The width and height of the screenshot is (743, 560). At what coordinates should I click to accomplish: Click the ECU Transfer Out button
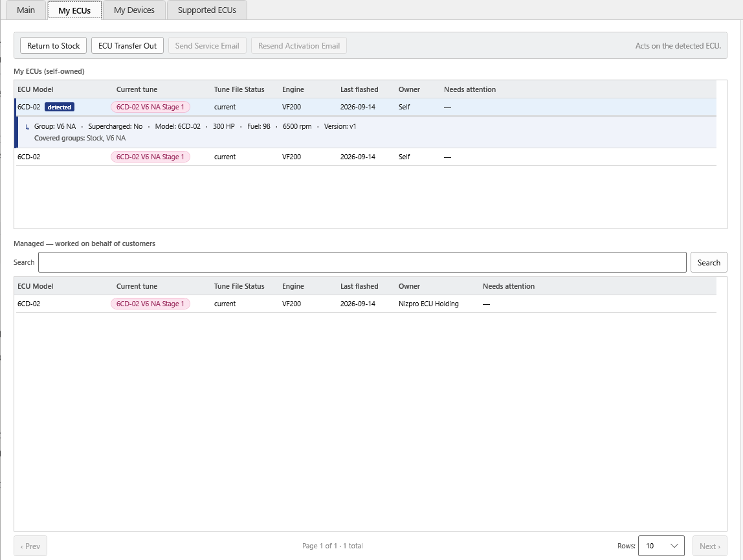click(x=128, y=45)
